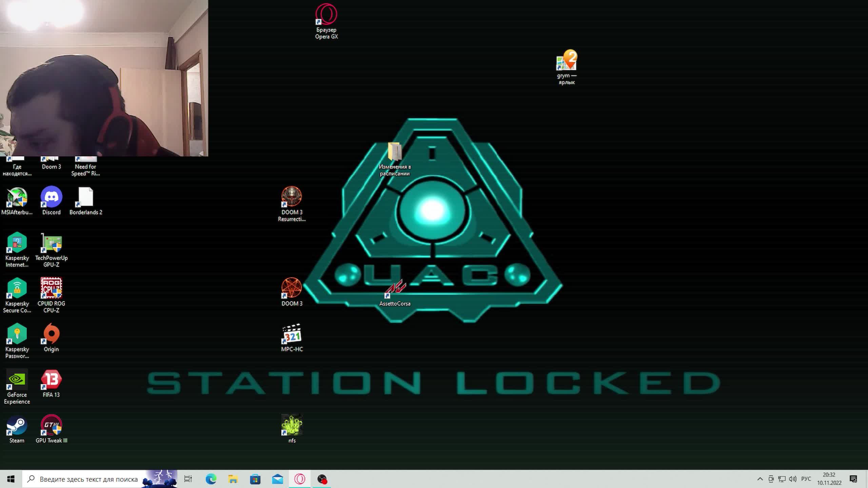Switch the РУС input language indicator
The height and width of the screenshot is (488, 868).
806,479
